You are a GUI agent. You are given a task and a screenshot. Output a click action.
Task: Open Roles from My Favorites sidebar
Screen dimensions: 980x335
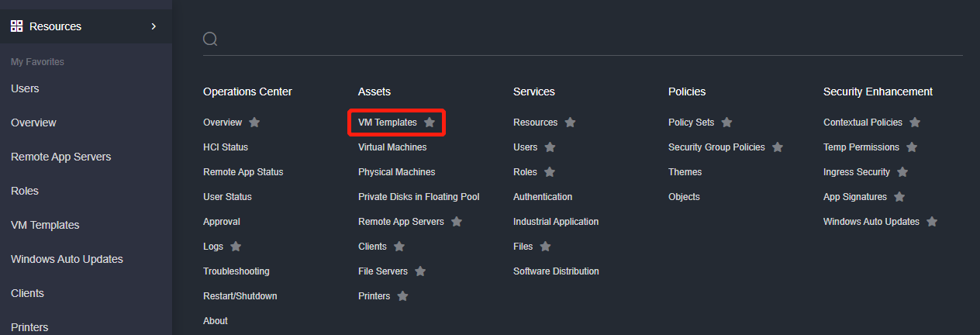click(25, 191)
